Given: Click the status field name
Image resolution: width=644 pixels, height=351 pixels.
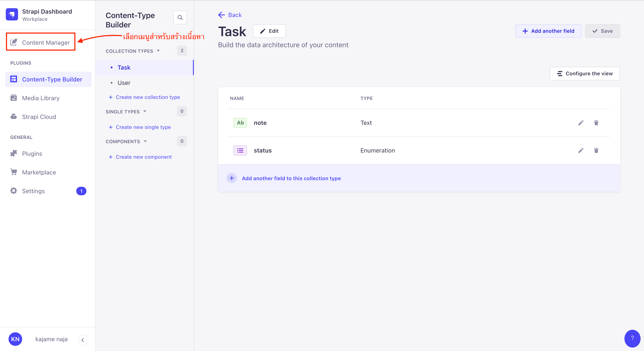Looking at the screenshot, I should pyautogui.click(x=263, y=150).
